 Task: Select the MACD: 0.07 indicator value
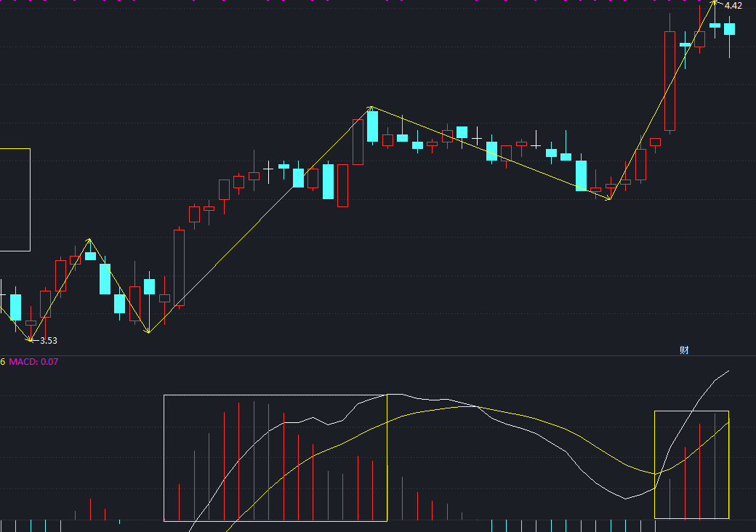point(33,362)
